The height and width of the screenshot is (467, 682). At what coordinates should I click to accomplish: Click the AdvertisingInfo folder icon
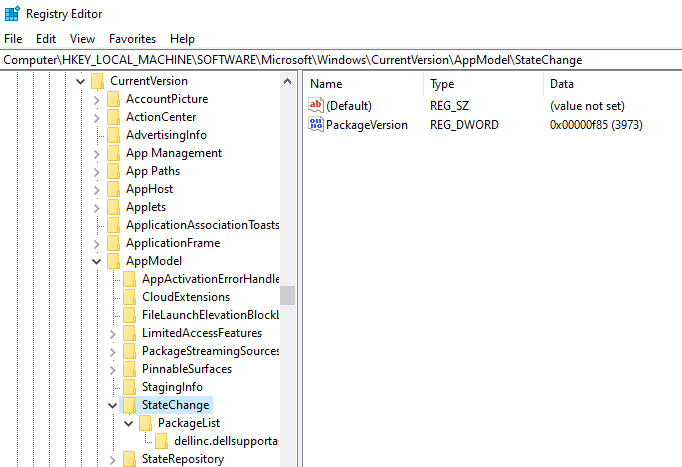point(114,135)
